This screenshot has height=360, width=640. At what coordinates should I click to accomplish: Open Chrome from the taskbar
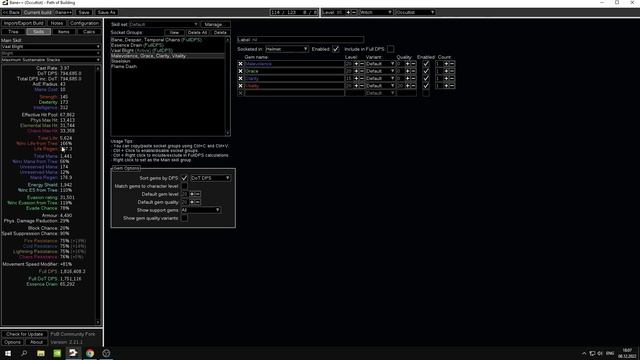(90, 353)
